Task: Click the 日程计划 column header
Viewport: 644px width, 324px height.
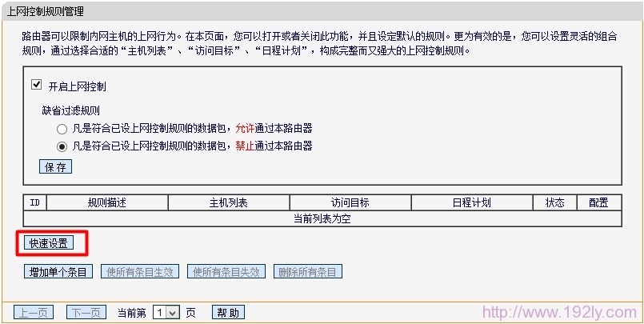Action: pyautogui.click(x=472, y=202)
